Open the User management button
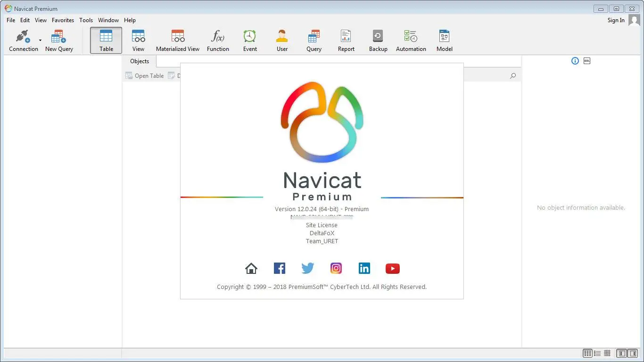This screenshot has width=644, height=362. click(282, 41)
